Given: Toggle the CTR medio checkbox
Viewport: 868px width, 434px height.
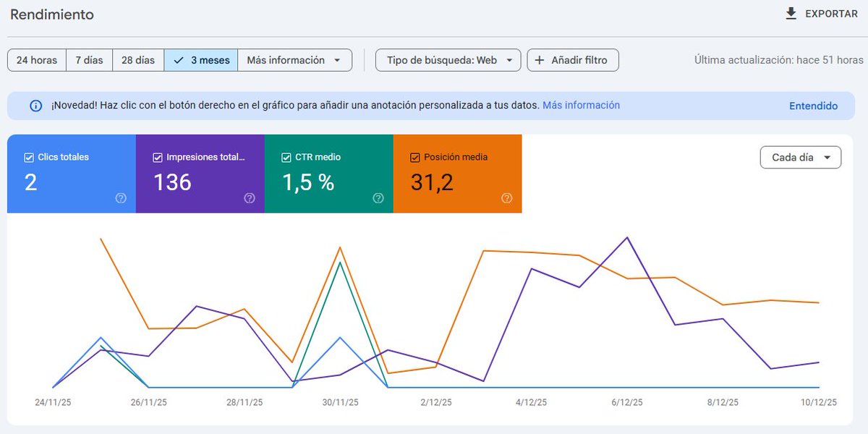Looking at the screenshot, I should point(286,156).
